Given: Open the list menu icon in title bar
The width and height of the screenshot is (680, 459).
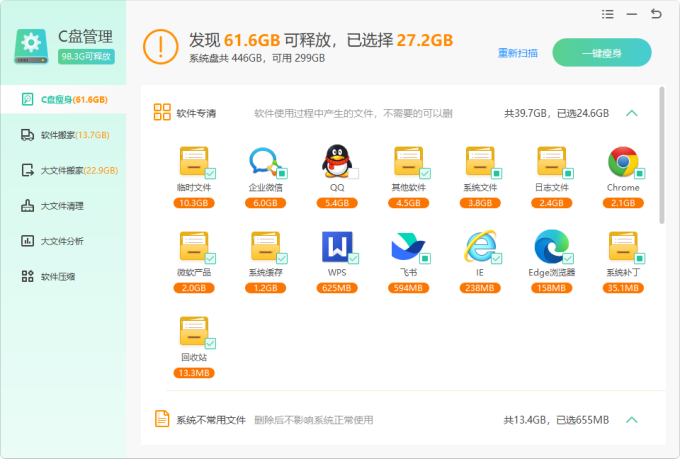Looking at the screenshot, I should point(608,14).
